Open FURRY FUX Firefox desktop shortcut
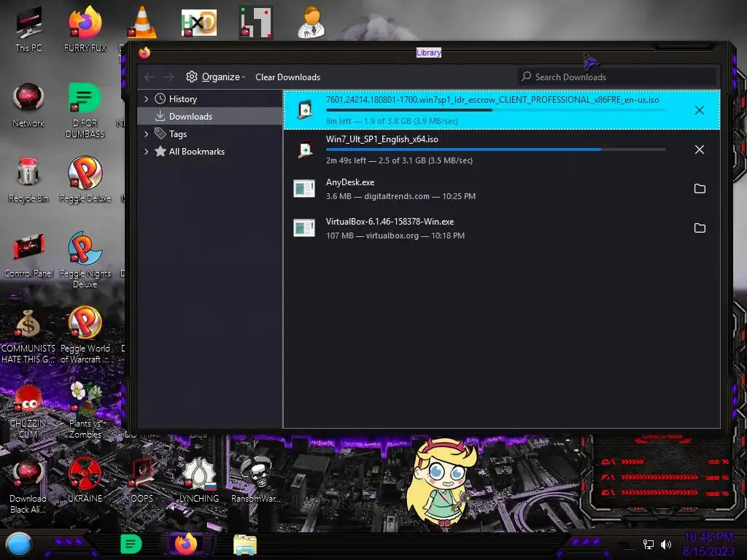Image resolution: width=747 pixels, height=560 pixels. 85,29
